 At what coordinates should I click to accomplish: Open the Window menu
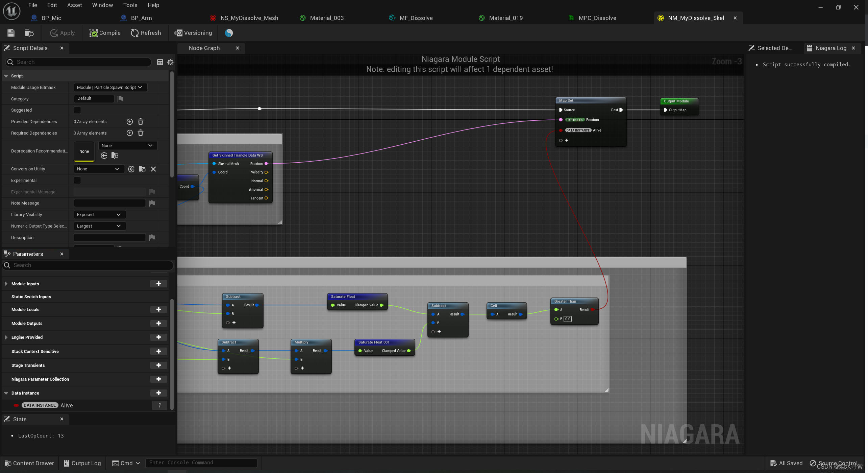tap(102, 5)
